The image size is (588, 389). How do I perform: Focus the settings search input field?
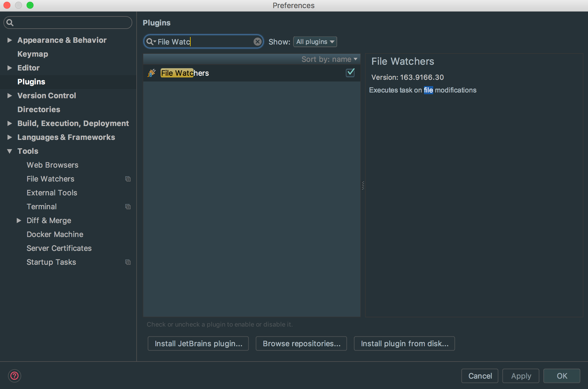click(72, 23)
